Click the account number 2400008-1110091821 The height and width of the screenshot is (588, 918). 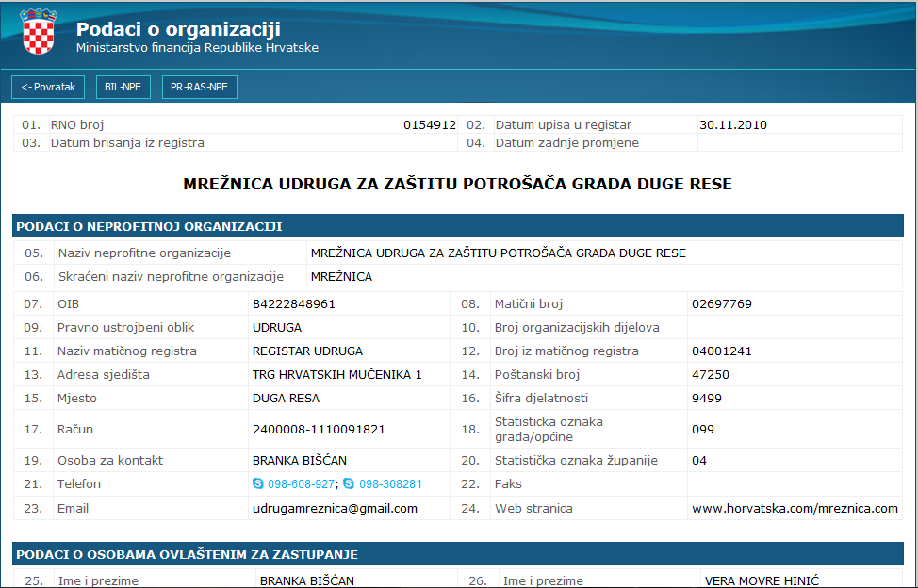(319, 430)
